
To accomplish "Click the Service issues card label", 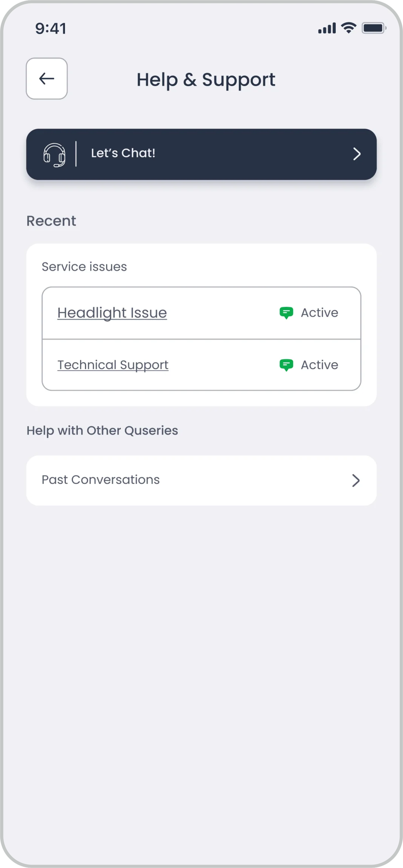I will 84,267.
